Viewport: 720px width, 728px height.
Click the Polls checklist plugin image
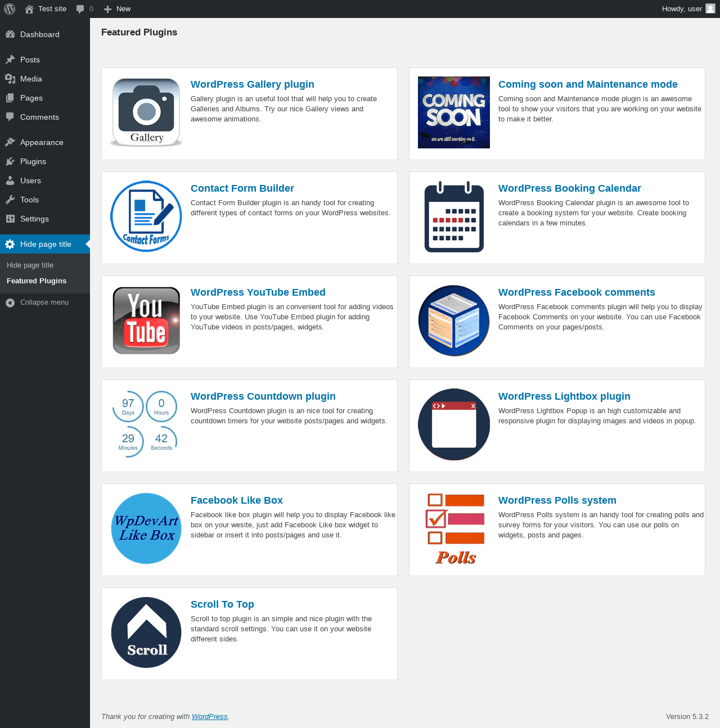(454, 528)
